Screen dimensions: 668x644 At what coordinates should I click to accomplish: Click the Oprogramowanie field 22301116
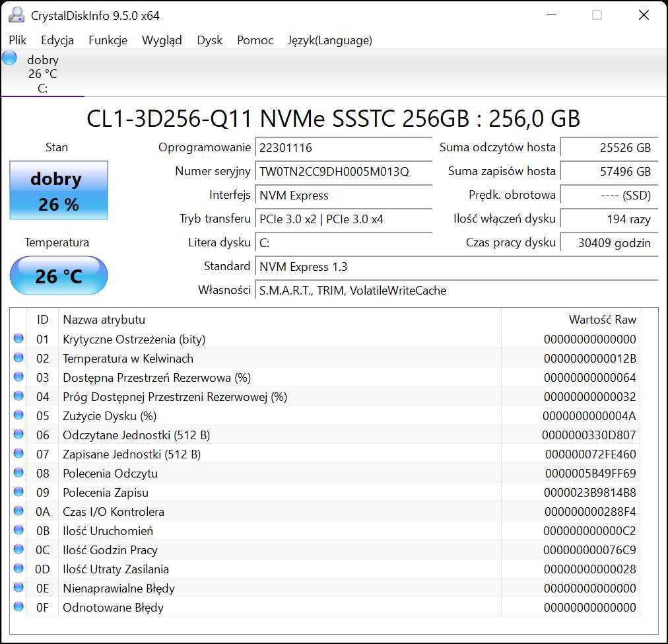[343, 147]
